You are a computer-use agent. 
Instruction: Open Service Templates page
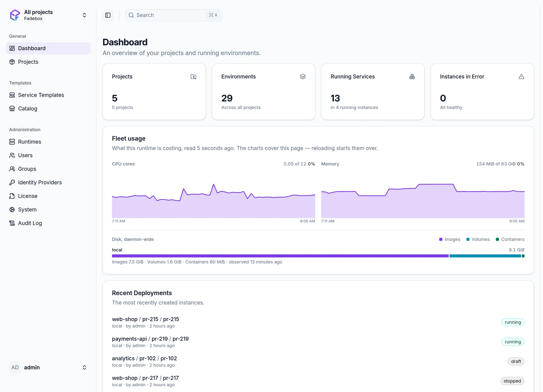48,95
